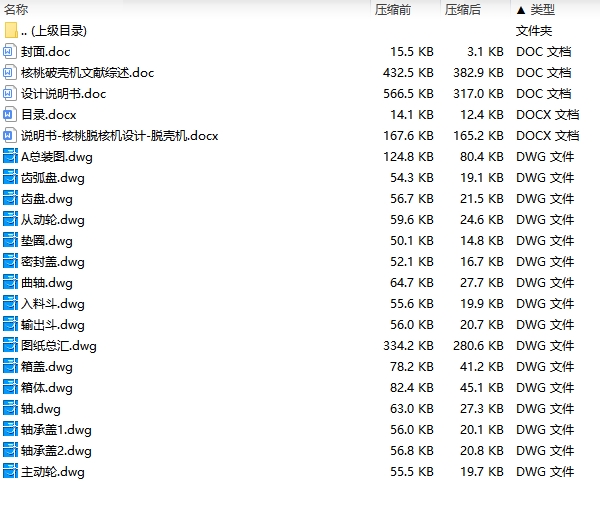Select the file name 目录.docx
The width and height of the screenshot is (600, 525).
(49, 115)
